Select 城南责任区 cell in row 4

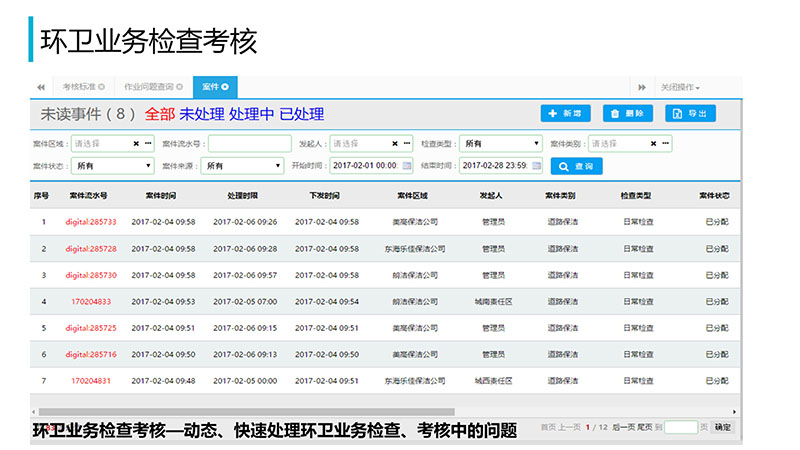(493, 302)
